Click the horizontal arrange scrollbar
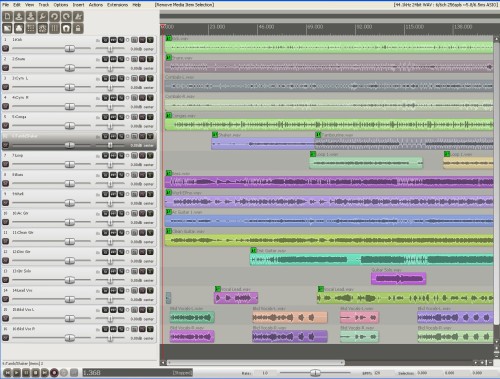 [256, 362]
